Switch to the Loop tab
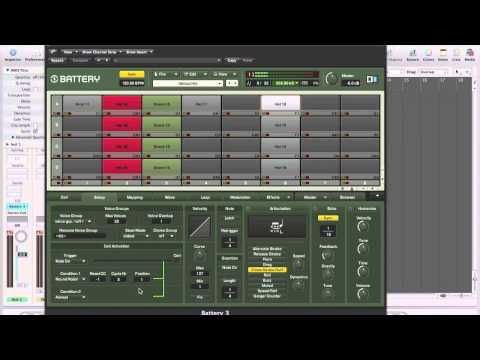The image size is (480, 360). click(205, 197)
